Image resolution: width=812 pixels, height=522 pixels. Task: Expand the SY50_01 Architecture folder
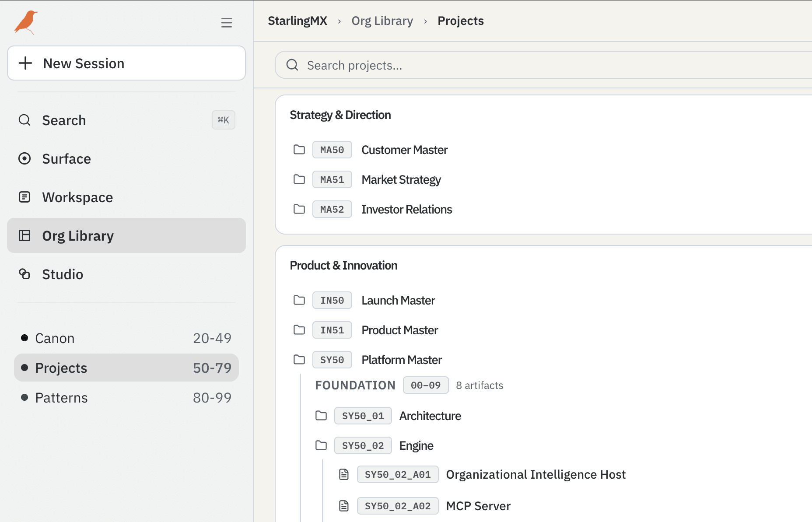coord(321,416)
